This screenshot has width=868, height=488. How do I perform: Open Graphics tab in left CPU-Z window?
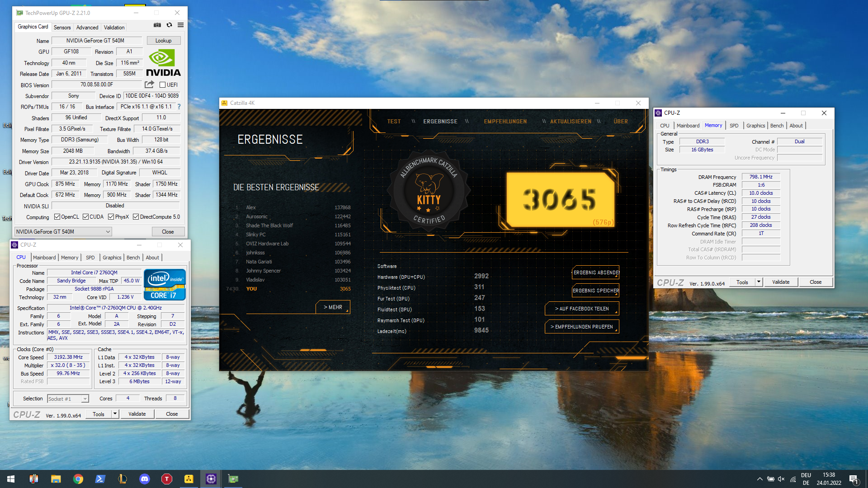pos(112,258)
